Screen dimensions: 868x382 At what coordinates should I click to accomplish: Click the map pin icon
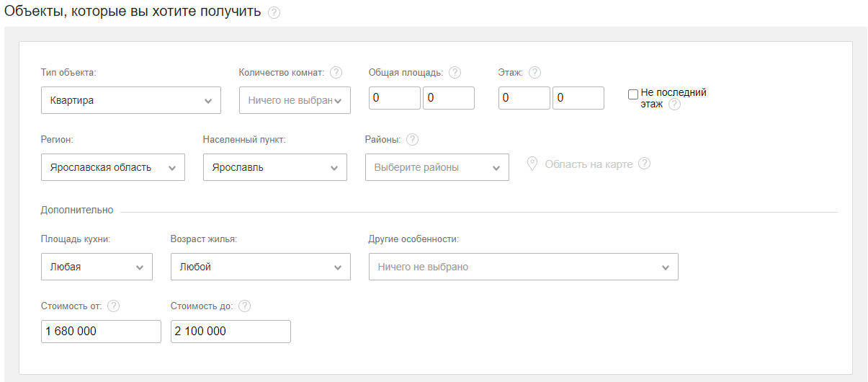click(x=532, y=164)
